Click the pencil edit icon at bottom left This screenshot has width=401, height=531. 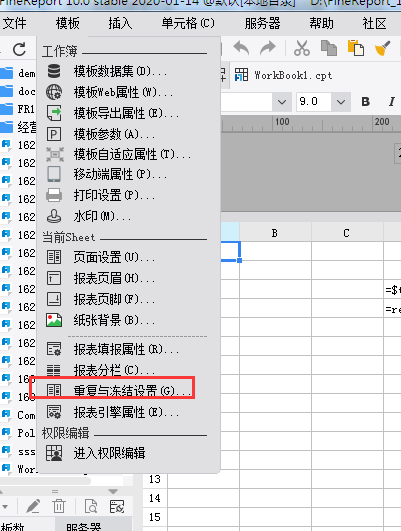point(33,507)
